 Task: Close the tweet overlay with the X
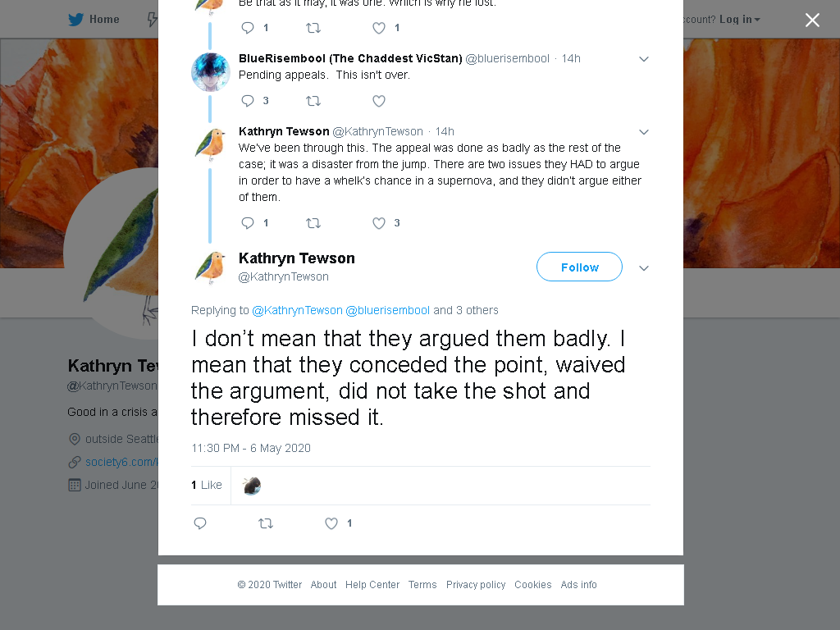(812, 20)
